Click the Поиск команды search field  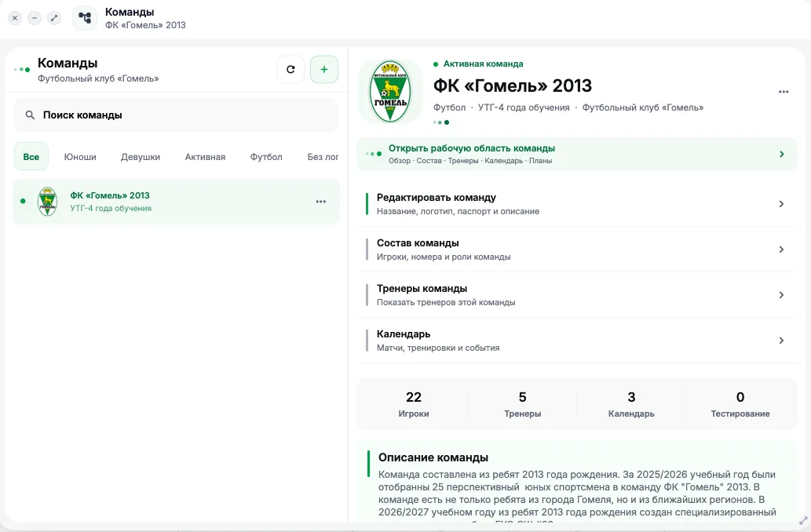pos(177,115)
